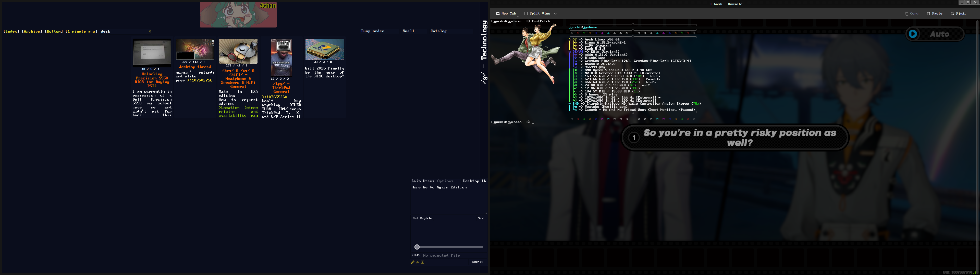Click the link icon in reply form
The width and height of the screenshot is (980, 275).
[417, 262]
